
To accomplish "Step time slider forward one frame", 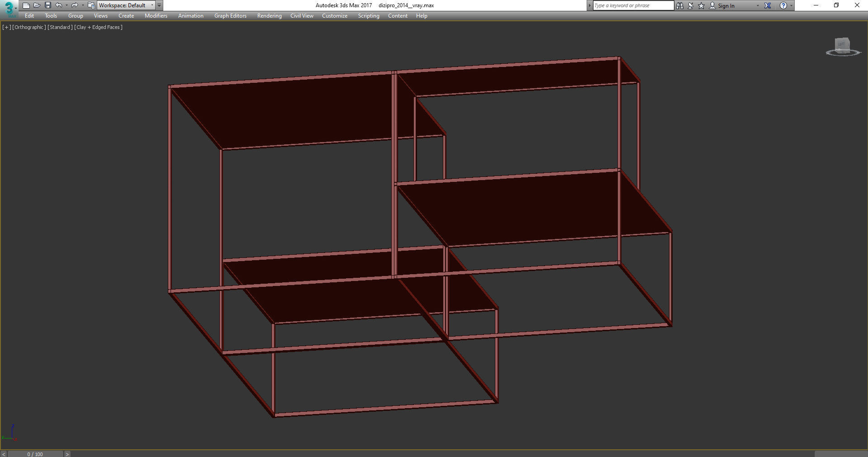I will (x=67, y=454).
